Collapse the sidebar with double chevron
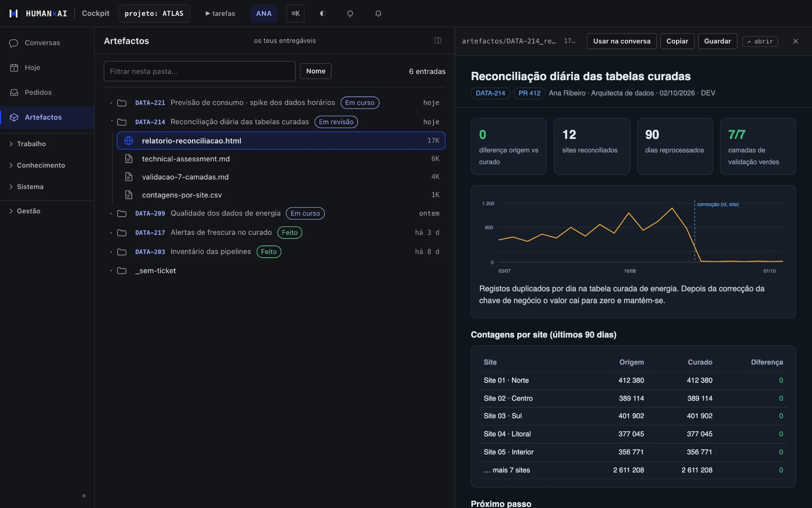Screen dimensions: 812x508 (84, 495)
